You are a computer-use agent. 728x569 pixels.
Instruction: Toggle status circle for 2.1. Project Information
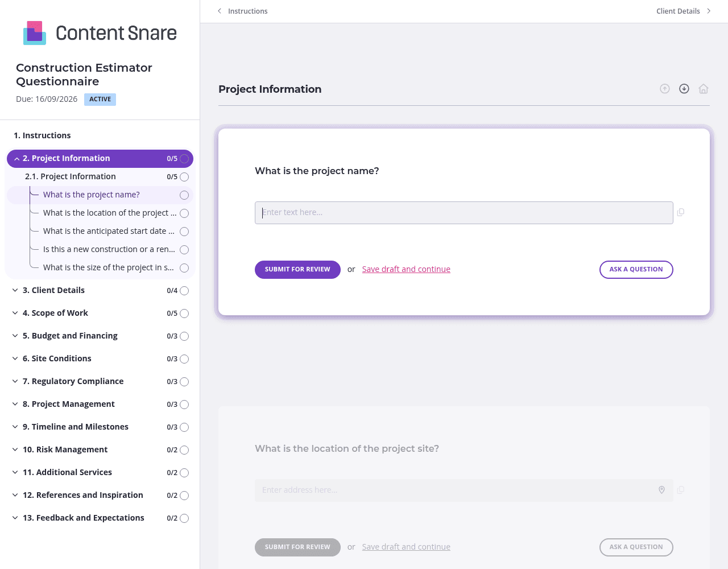tap(184, 177)
